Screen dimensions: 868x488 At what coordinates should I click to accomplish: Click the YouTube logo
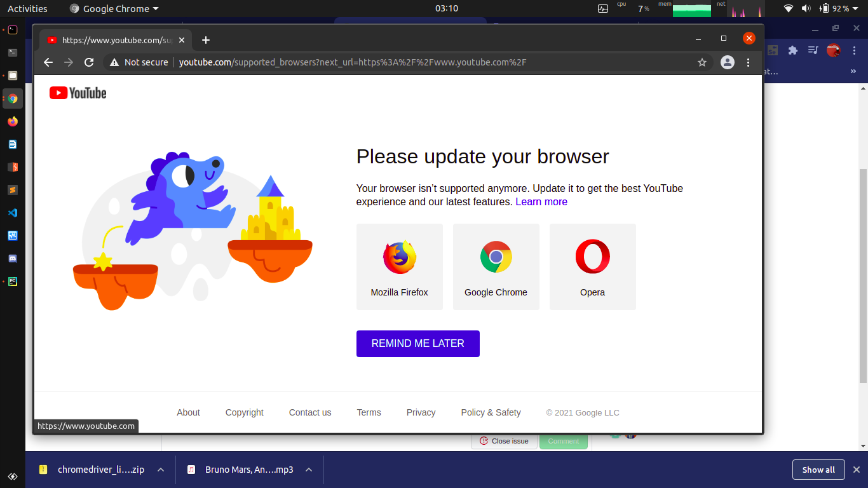point(77,92)
